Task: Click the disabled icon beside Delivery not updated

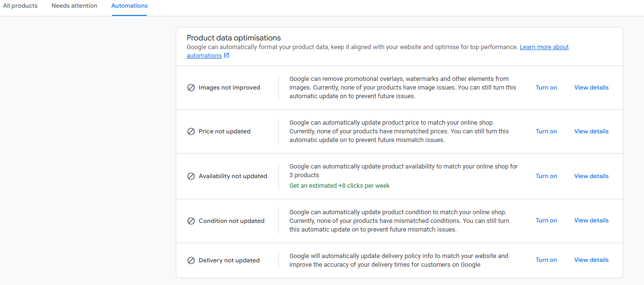Action: [x=191, y=260]
